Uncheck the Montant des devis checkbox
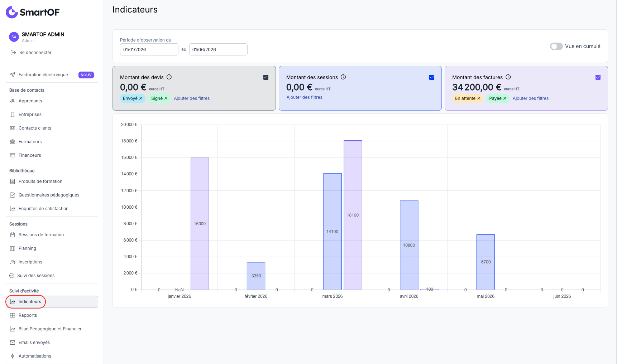 [266, 77]
